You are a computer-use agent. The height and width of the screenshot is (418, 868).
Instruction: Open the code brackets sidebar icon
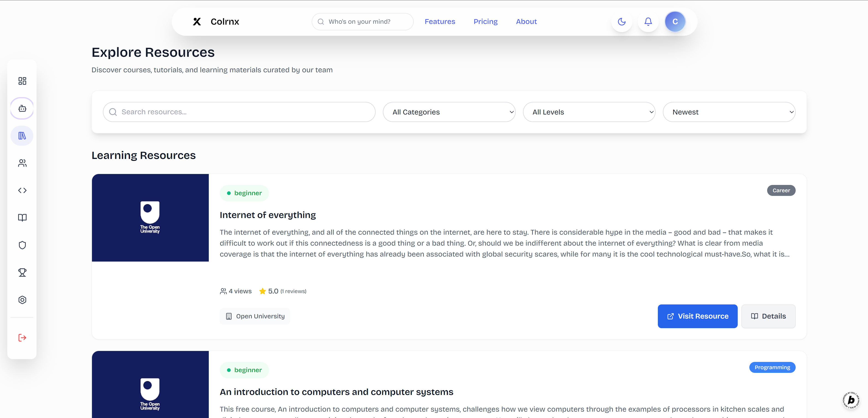point(22,190)
